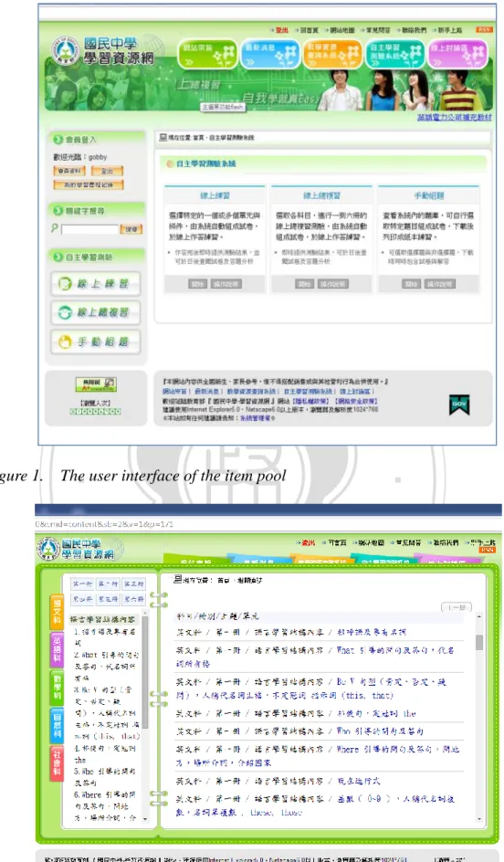Open the content row about Be V sentence patterns
Viewport: 504px width, 862px height.
pyautogui.click(x=311, y=689)
